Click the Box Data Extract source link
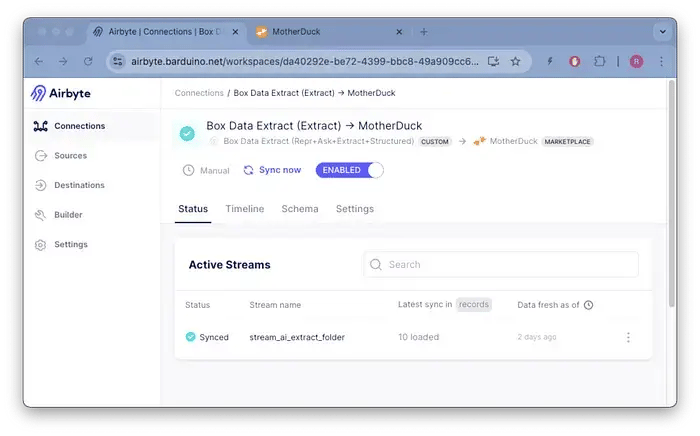Image resolution: width=700 pixels, height=436 pixels. coord(318,141)
